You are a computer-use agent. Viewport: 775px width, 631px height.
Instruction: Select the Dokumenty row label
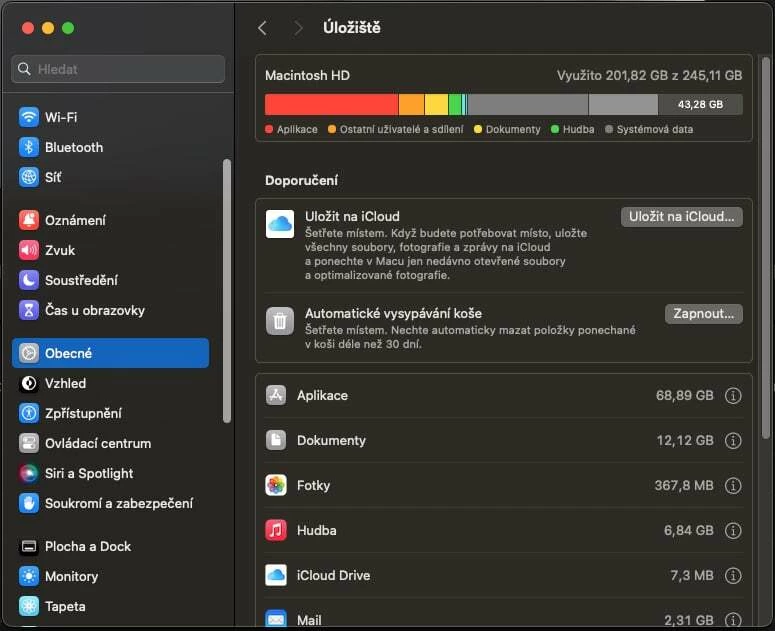pyautogui.click(x=331, y=440)
